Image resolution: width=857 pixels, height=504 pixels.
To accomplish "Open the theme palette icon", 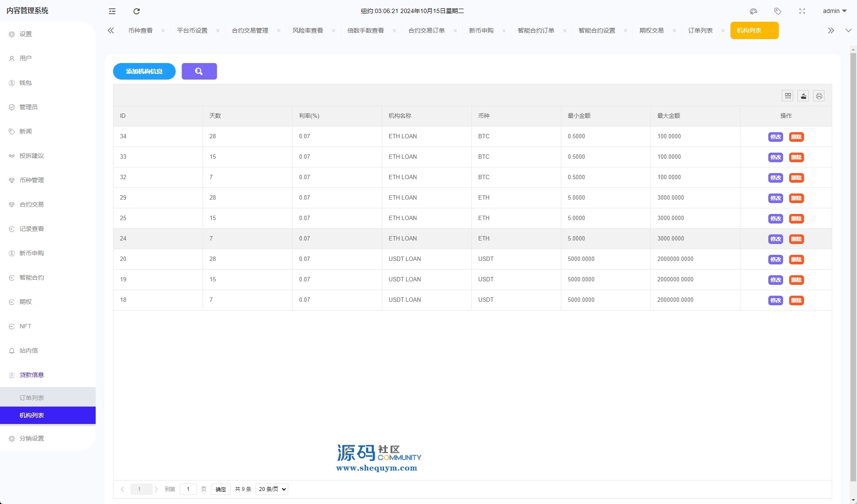I will 754,11.
